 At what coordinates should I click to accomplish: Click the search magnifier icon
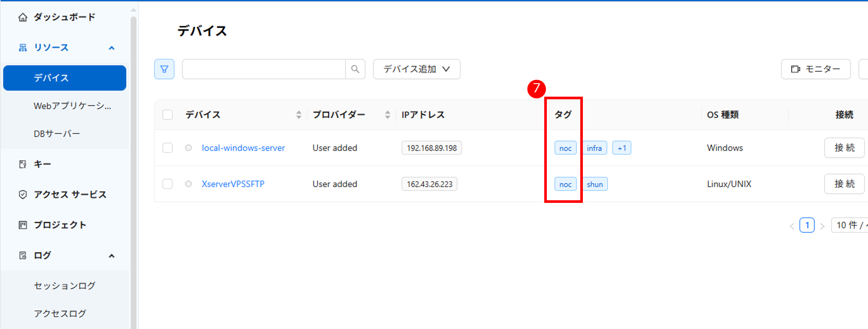(x=355, y=69)
